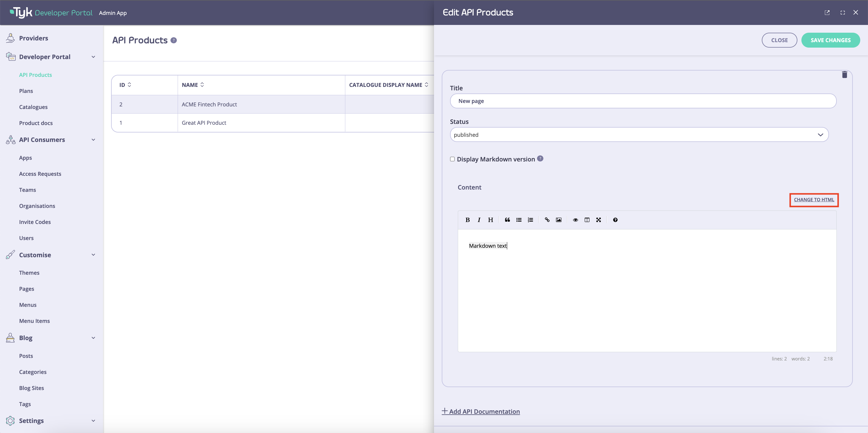The image size is (868, 433).
Task: Insert a blockquote in the content editor
Action: pyautogui.click(x=507, y=220)
